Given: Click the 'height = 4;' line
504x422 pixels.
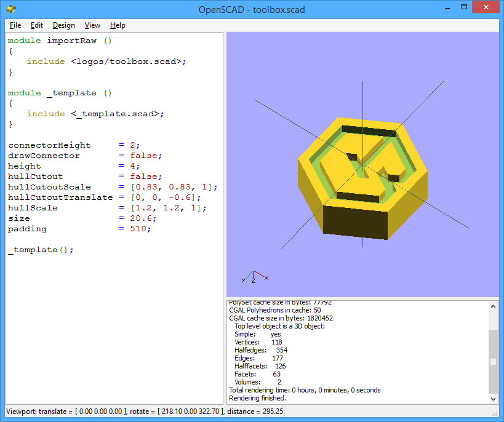Looking at the screenshot, I should click(x=74, y=166).
